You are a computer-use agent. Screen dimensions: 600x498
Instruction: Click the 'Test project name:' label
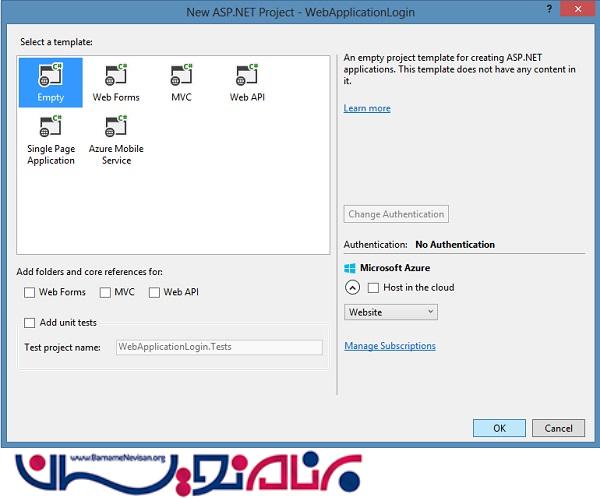(62, 348)
